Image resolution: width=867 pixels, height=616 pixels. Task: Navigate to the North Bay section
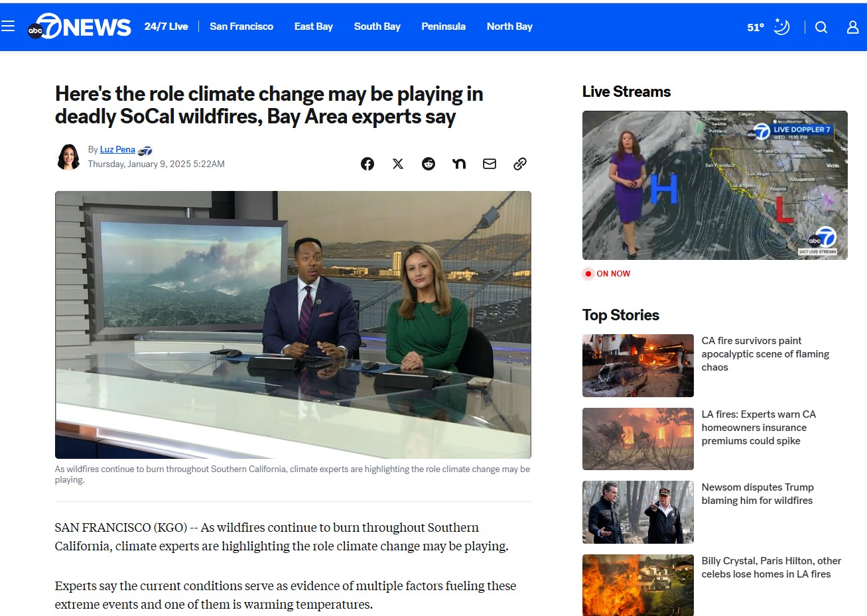click(x=509, y=27)
